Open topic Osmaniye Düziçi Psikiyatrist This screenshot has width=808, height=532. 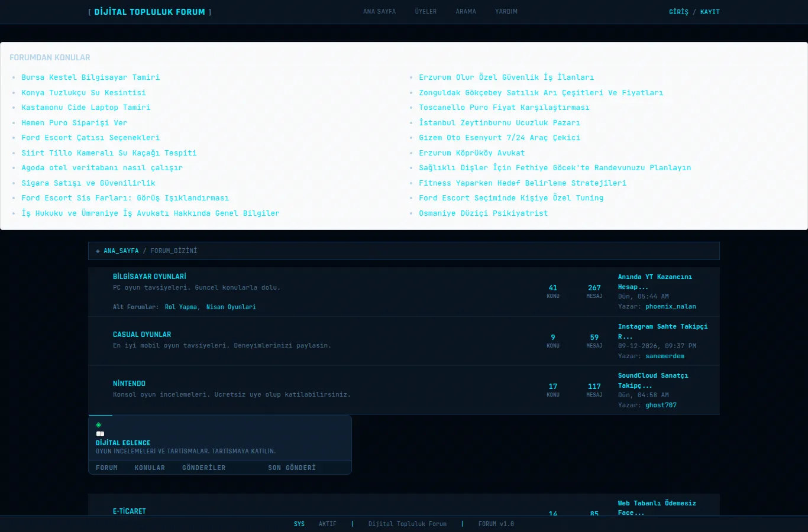coord(483,213)
